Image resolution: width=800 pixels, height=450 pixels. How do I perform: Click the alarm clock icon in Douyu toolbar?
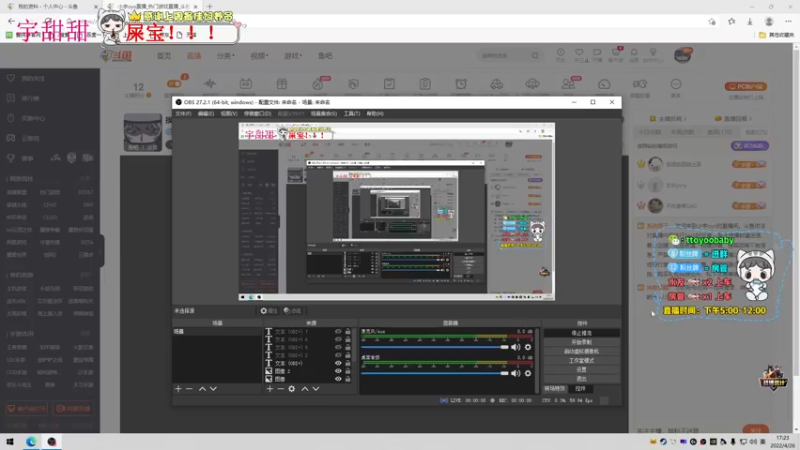(461, 84)
